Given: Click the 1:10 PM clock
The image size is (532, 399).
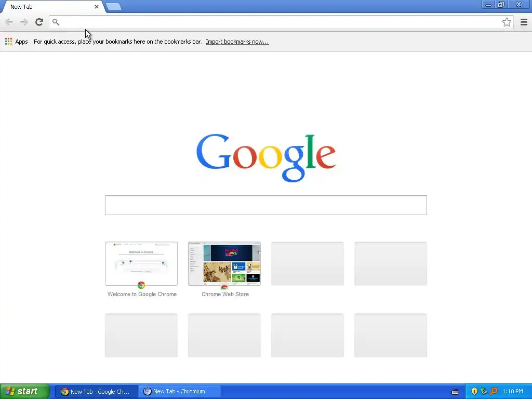Looking at the screenshot, I should (513, 392).
